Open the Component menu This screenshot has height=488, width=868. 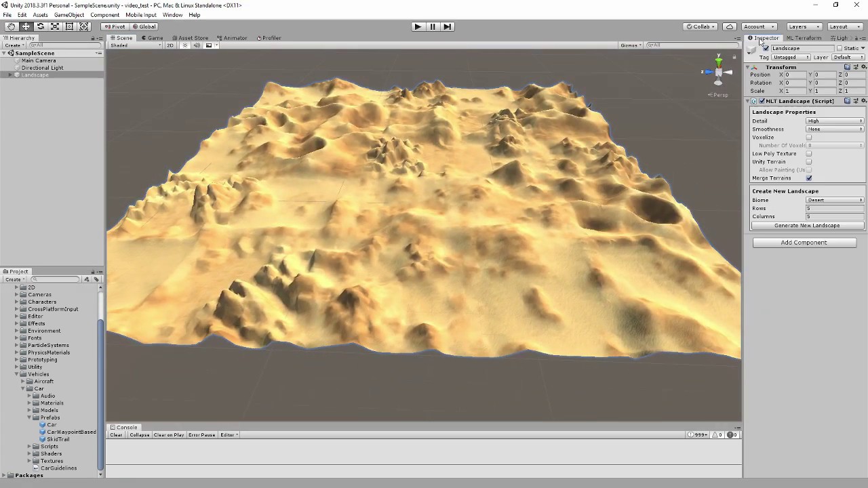click(104, 15)
